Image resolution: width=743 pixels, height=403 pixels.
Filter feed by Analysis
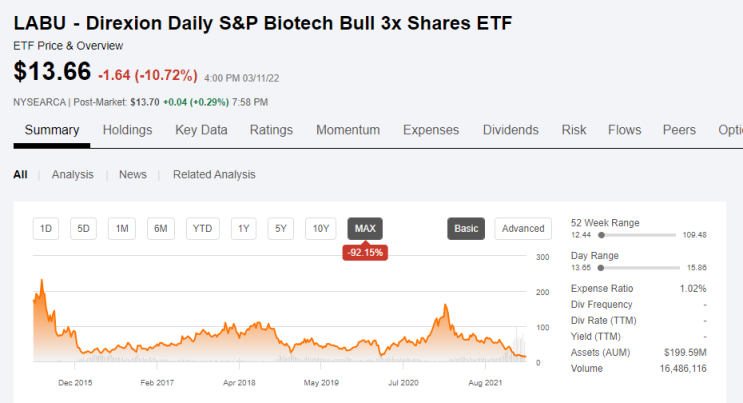(72, 174)
